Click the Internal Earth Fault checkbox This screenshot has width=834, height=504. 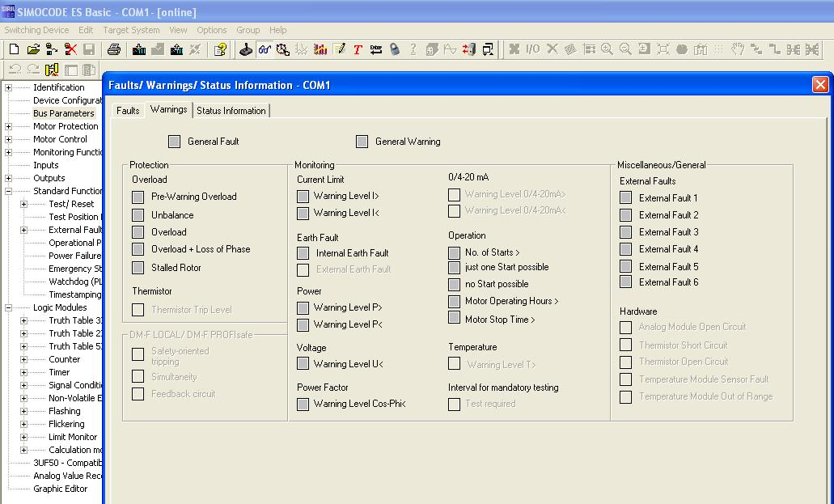pyautogui.click(x=303, y=253)
